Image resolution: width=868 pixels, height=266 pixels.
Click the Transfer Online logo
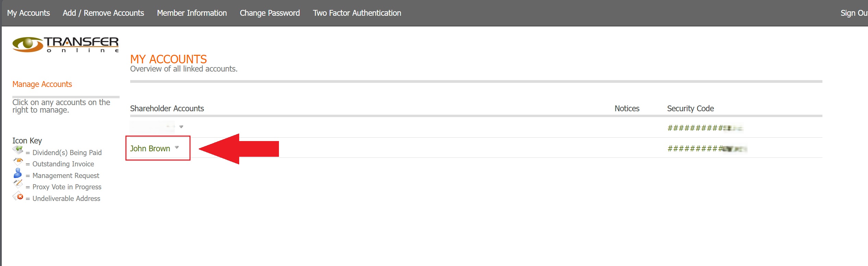[x=65, y=45]
